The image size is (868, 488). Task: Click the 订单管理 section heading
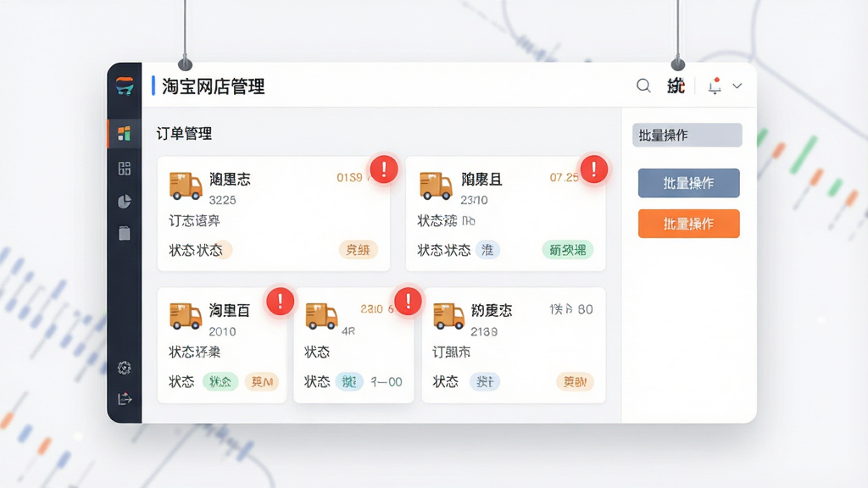point(184,133)
